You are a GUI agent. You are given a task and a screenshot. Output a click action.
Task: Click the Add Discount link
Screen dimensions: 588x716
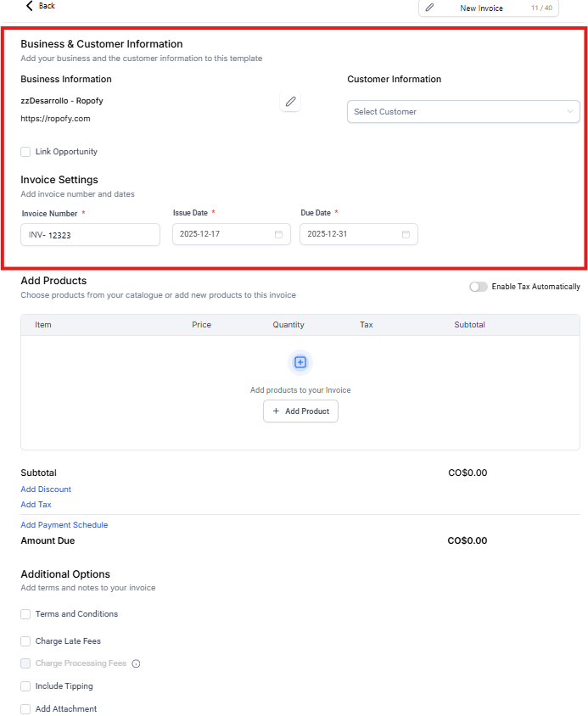click(46, 489)
